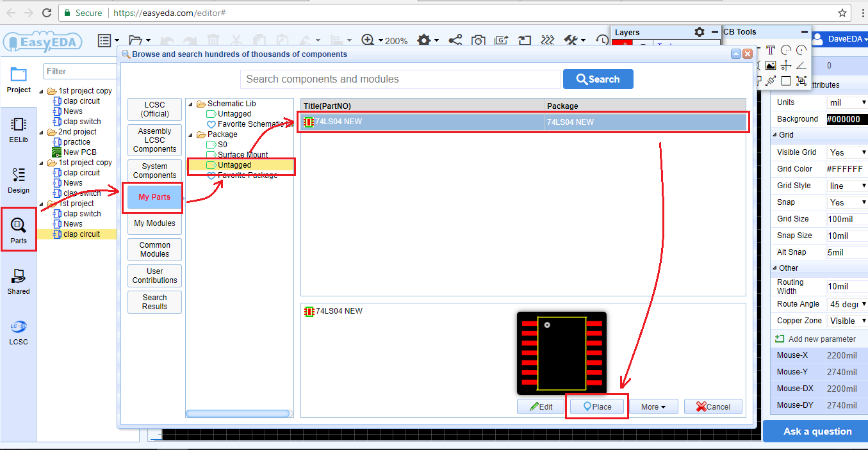Minimize the Layers panel
868x450 pixels.
coord(715,32)
